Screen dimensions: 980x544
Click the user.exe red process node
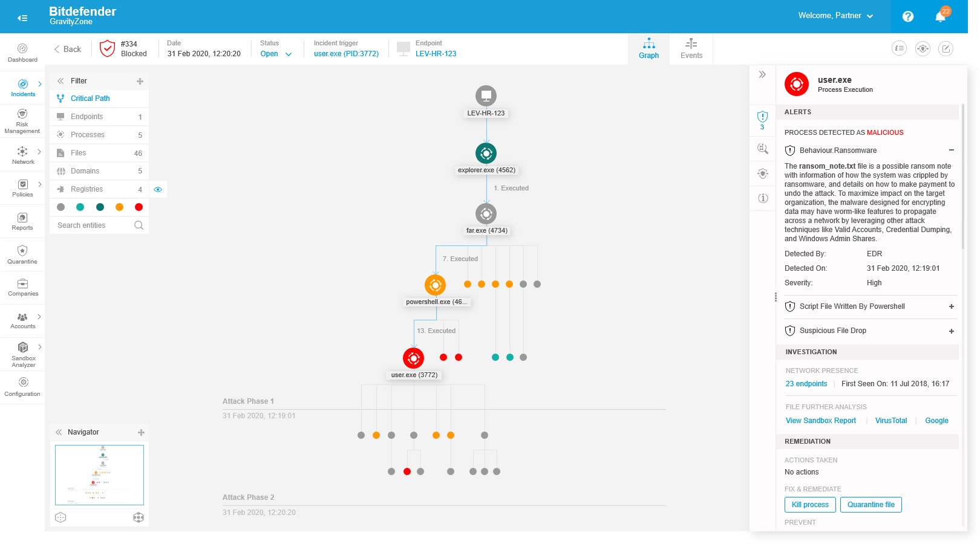(x=413, y=358)
